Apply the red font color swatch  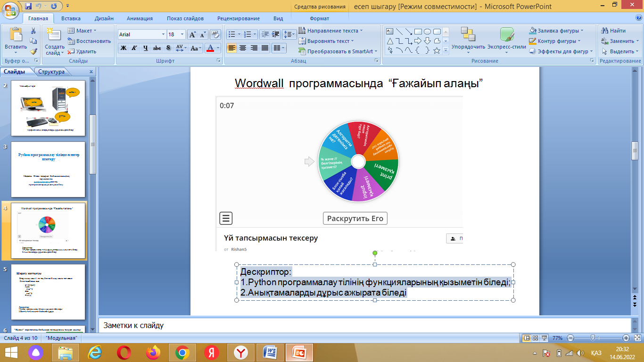(x=210, y=48)
